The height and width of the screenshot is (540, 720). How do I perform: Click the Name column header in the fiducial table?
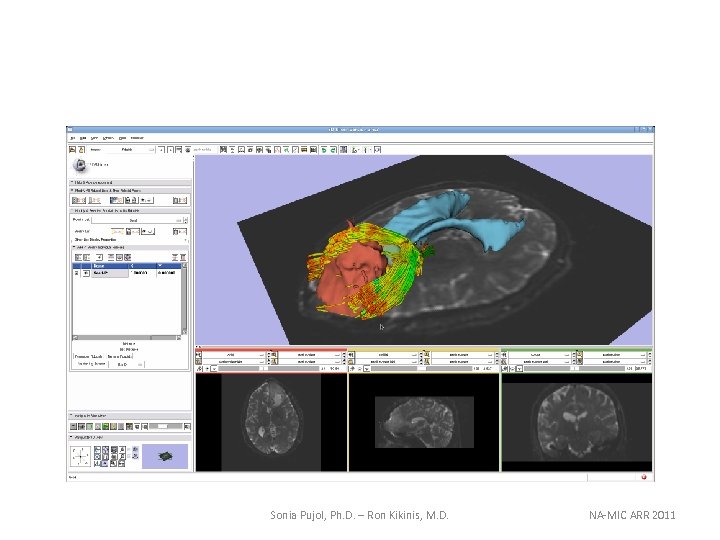tap(110, 266)
